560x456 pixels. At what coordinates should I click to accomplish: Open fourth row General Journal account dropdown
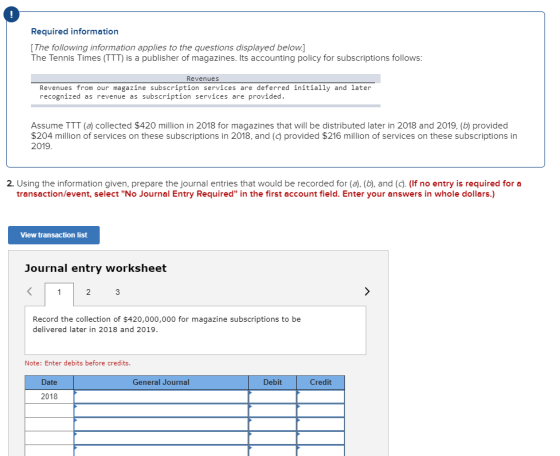161,438
